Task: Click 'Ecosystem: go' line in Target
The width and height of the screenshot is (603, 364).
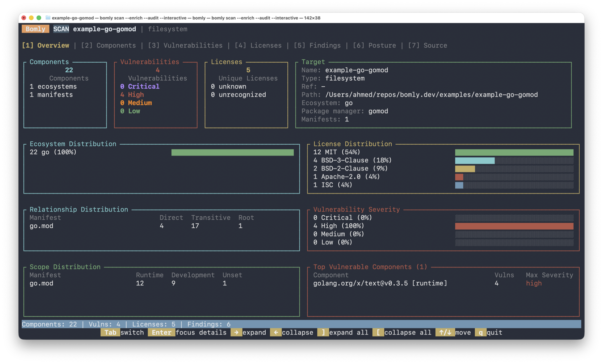Action: (x=327, y=103)
